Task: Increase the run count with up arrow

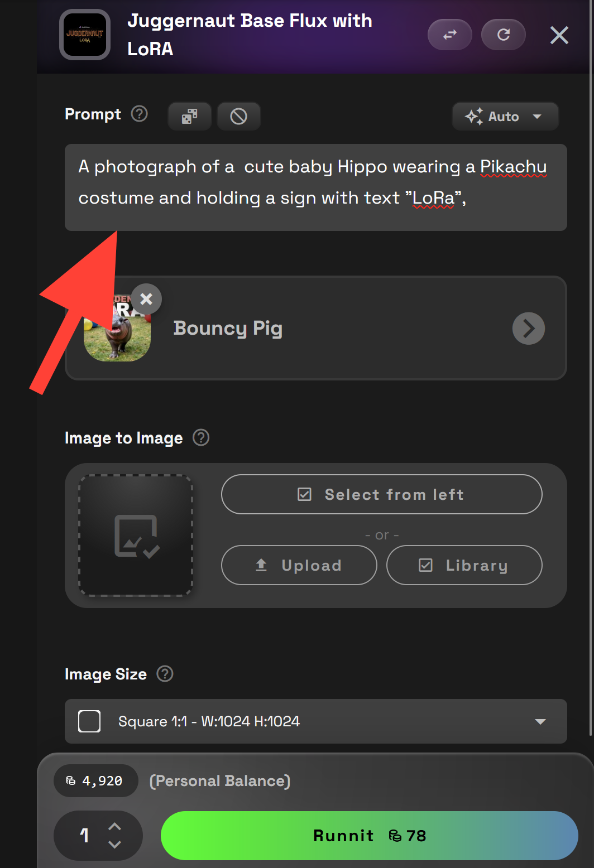Action: pos(114,826)
